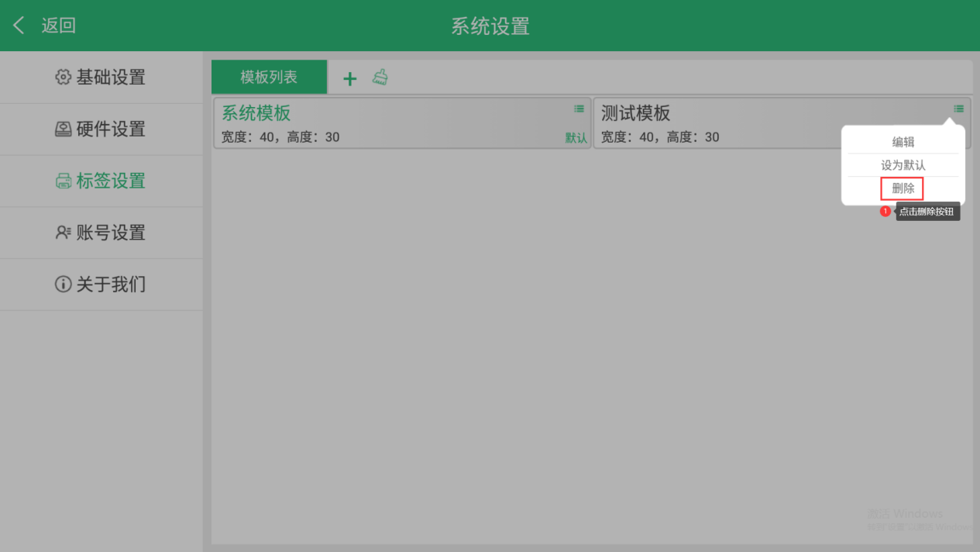Select the 测试模板 template card title
The height and width of the screenshot is (552, 980).
[x=636, y=113]
